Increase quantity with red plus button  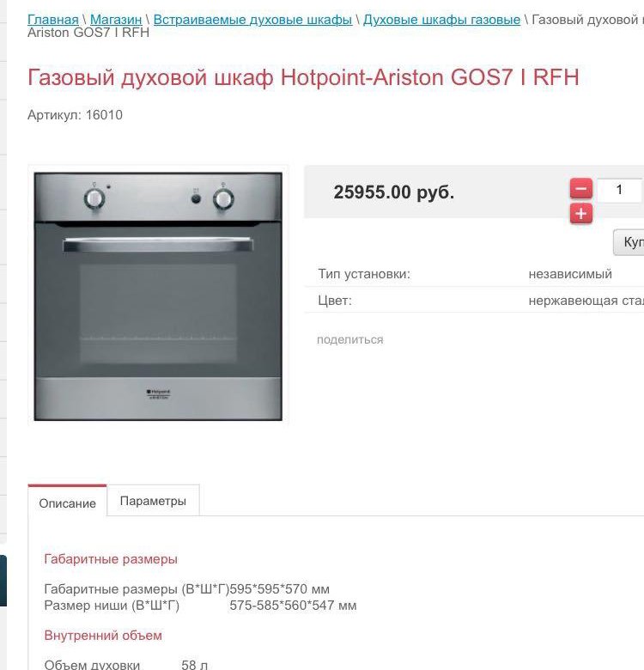coord(580,214)
